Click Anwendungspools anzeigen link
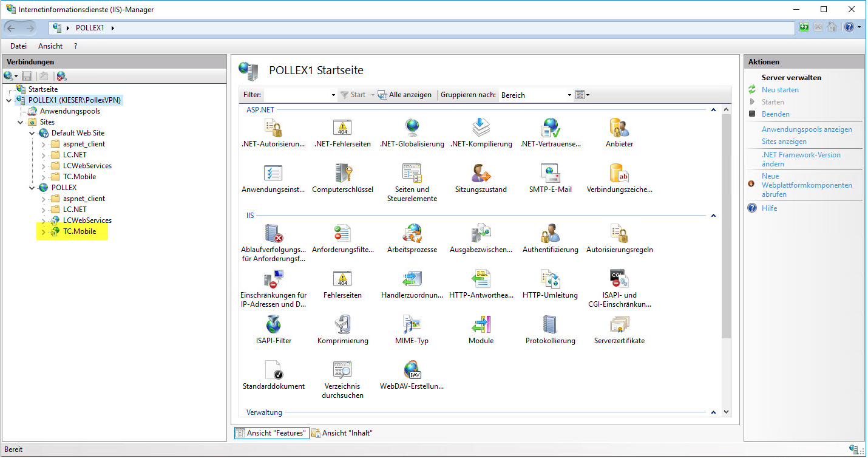The width and height of the screenshot is (868, 458). [x=807, y=129]
